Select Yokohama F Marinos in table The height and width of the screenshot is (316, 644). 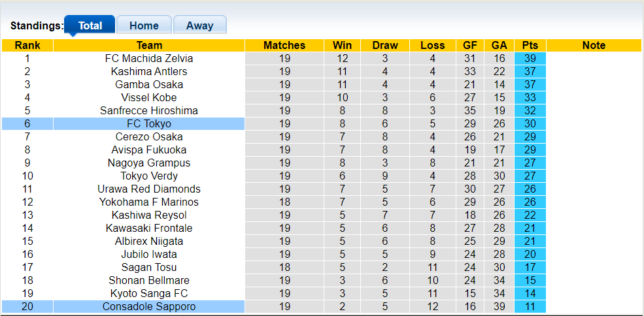[x=149, y=202]
